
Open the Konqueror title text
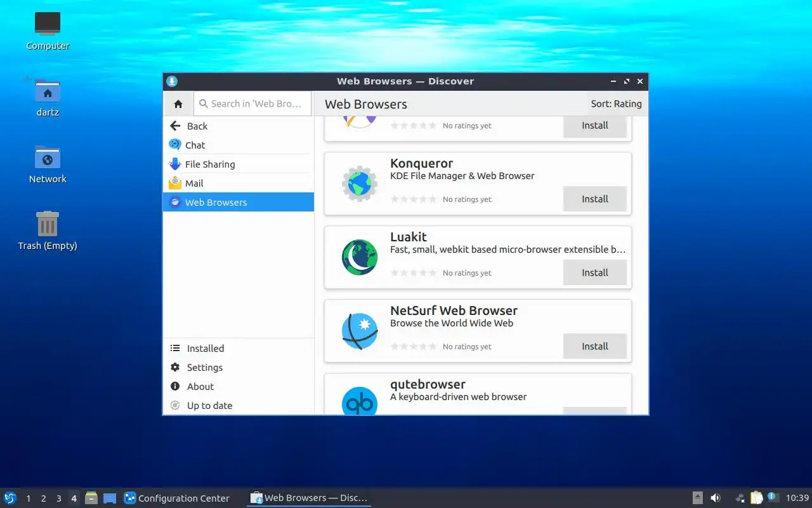point(421,163)
